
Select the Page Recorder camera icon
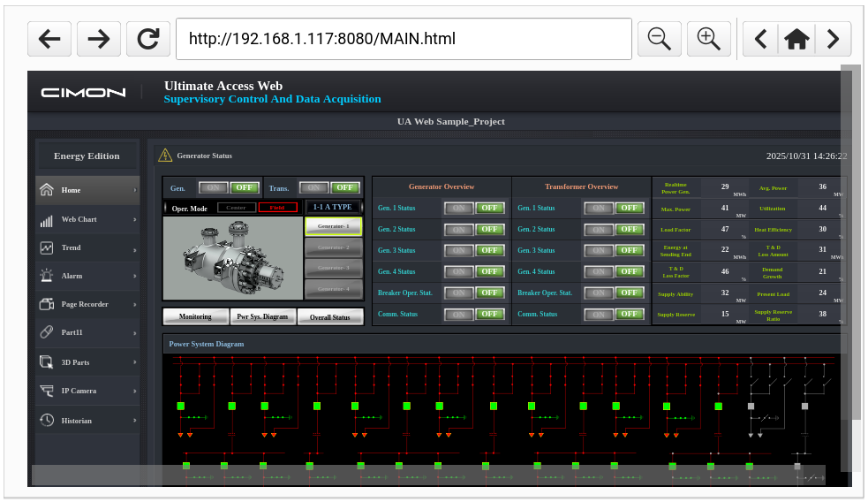pos(47,305)
